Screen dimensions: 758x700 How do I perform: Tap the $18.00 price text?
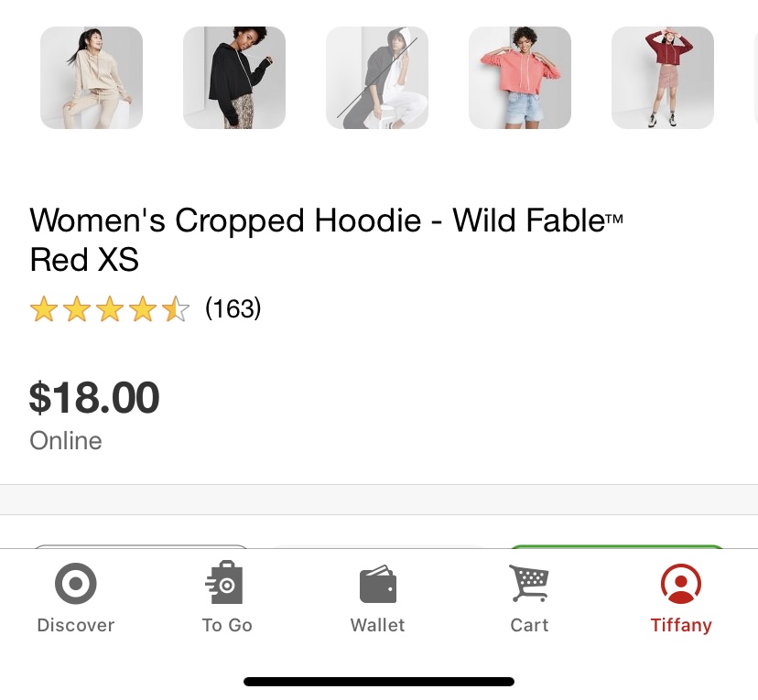coord(94,398)
